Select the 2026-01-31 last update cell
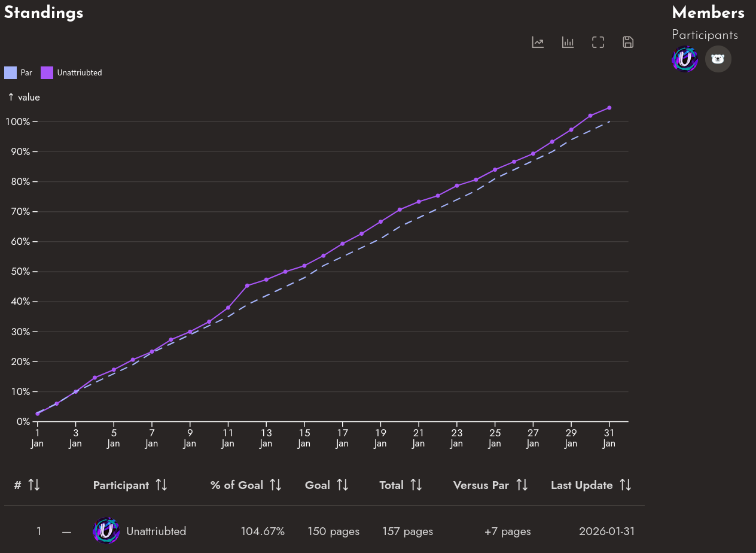This screenshot has height=553, width=756. click(607, 531)
